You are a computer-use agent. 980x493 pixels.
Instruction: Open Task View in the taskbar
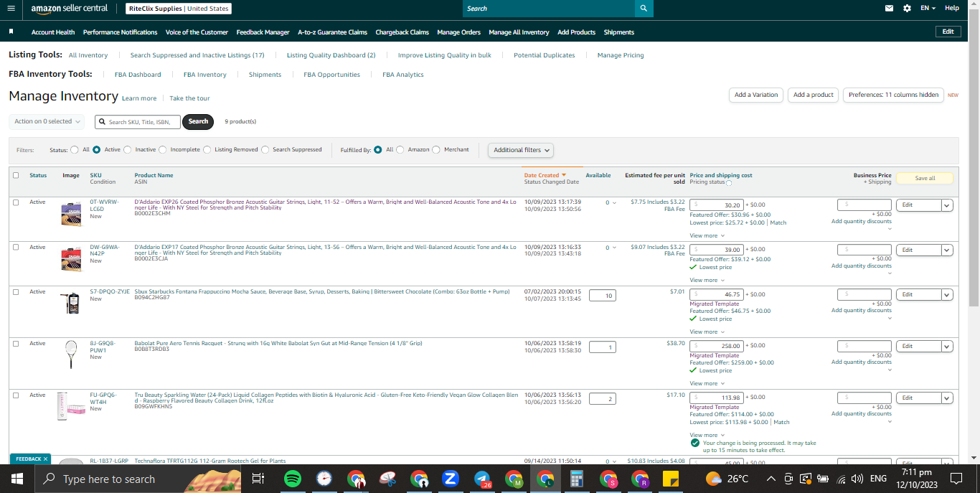258,479
